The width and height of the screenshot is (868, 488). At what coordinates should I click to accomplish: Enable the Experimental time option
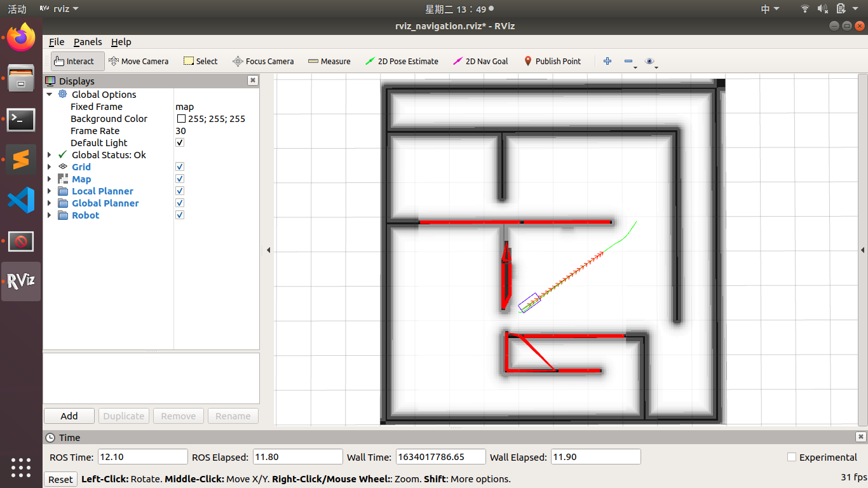[792, 457]
